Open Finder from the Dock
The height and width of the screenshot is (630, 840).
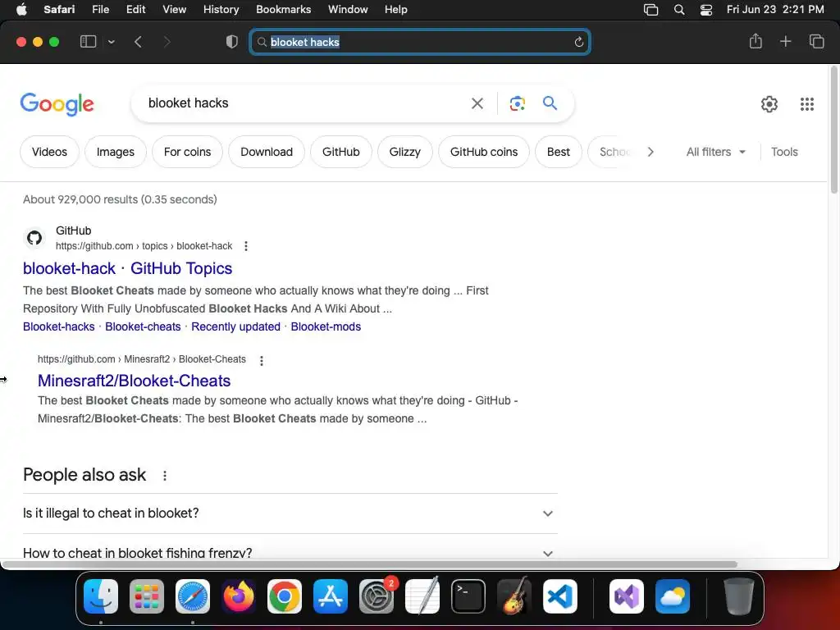[x=101, y=596]
